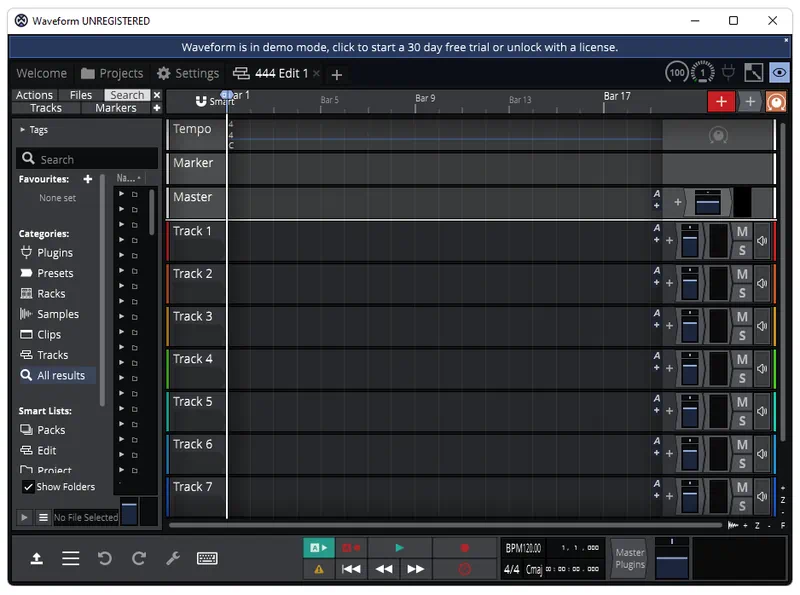Click the Master volume fader
The height and width of the screenshot is (595, 800).
click(707, 203)
